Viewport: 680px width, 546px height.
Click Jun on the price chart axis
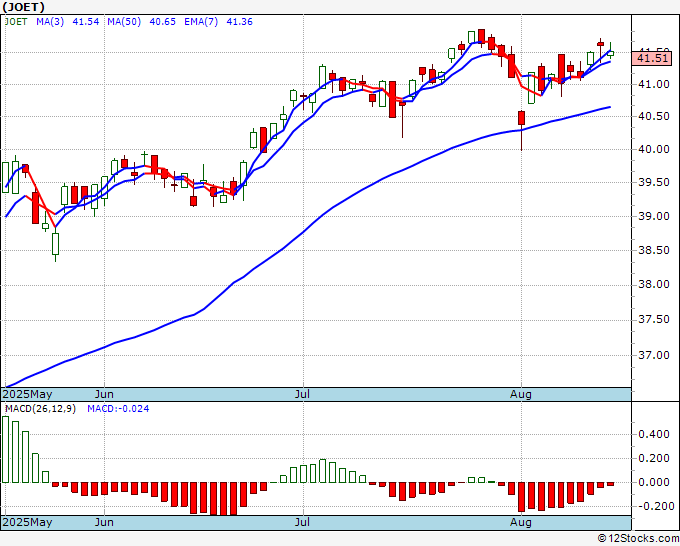coord(104,395)
